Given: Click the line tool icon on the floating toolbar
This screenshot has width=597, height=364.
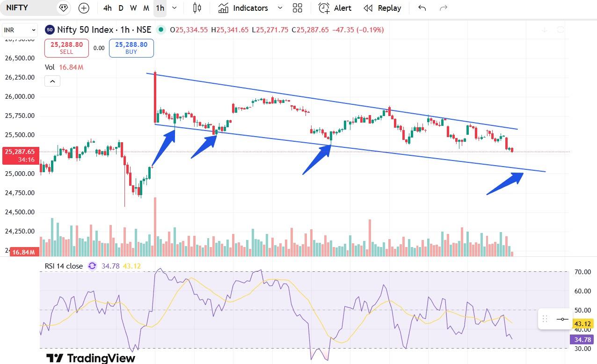Looking at the screenshot, I should pos(562,319).
